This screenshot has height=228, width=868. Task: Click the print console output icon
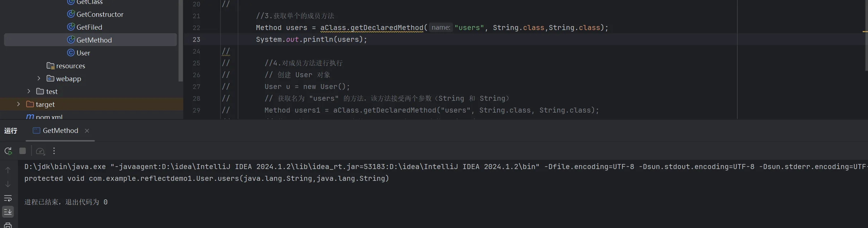[x=8, y=225]
